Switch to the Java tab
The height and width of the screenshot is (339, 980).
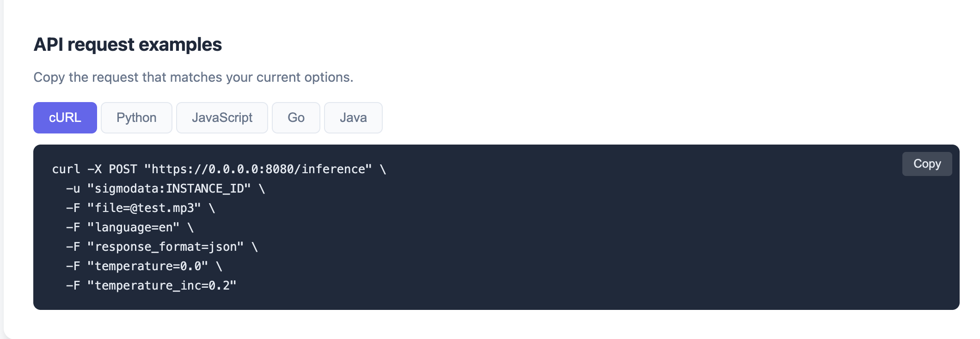pos(353,118)
